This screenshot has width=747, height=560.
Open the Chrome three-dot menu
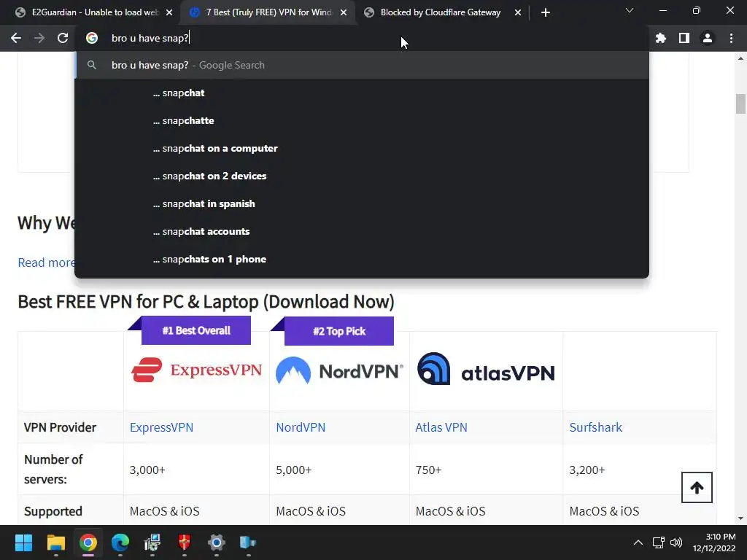pyautogui.click(x=731, y=38)
